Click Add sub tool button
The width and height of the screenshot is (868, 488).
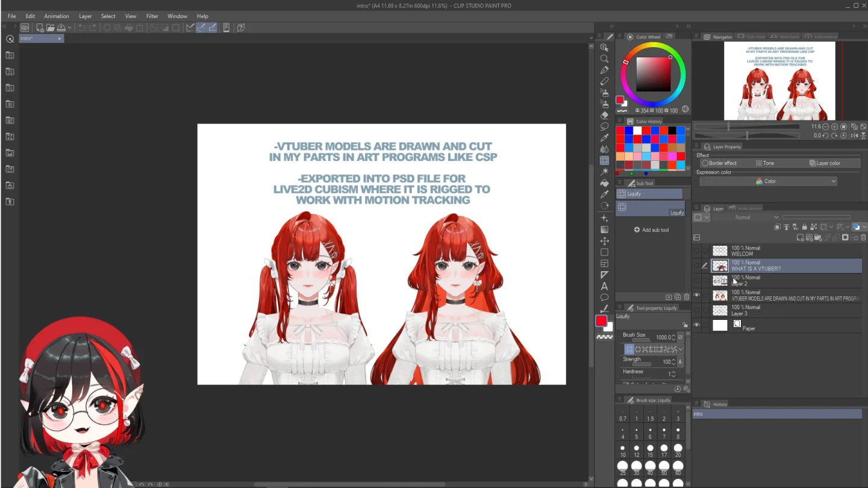click(x=651, y=230)
